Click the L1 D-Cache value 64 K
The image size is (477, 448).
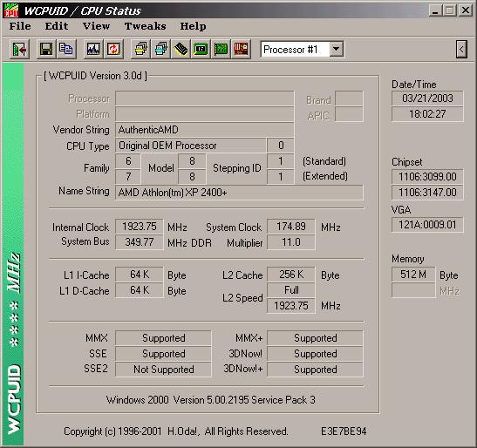tap(140, 290)
